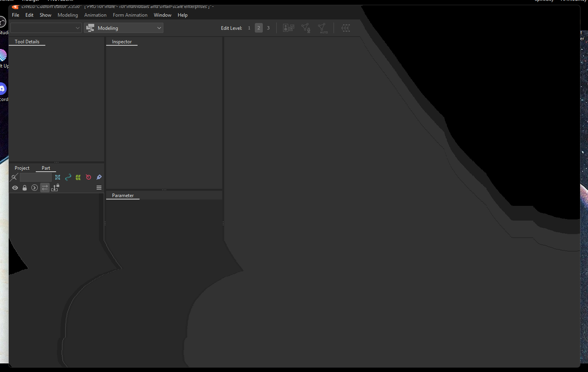Click the manual mesh edit icon
This screenshot has height=372, width=588.
pos(306,28)
